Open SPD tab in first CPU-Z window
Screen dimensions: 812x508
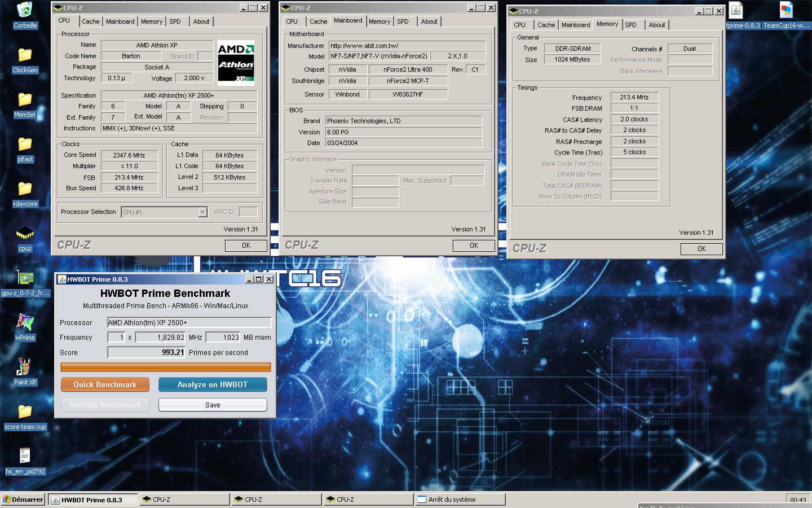pos(175,21)
